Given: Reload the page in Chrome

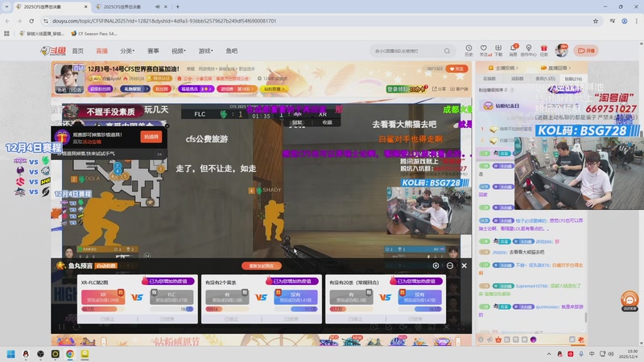Looking at the screenshot, I should coord(31,21).
